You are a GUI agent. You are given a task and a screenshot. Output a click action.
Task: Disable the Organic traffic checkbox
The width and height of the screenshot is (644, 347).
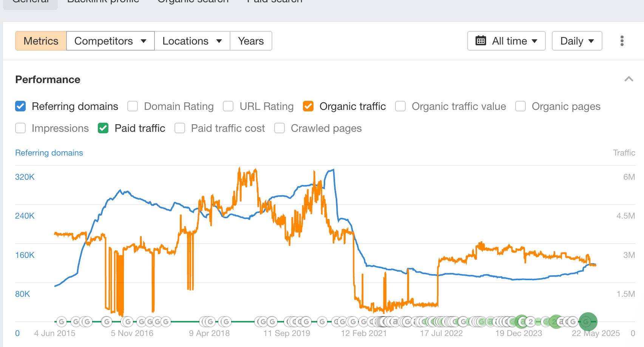[308, 106]
